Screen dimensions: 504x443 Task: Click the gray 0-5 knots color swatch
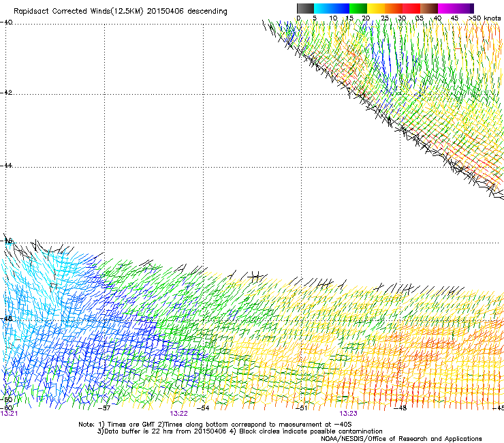[305, 8]
